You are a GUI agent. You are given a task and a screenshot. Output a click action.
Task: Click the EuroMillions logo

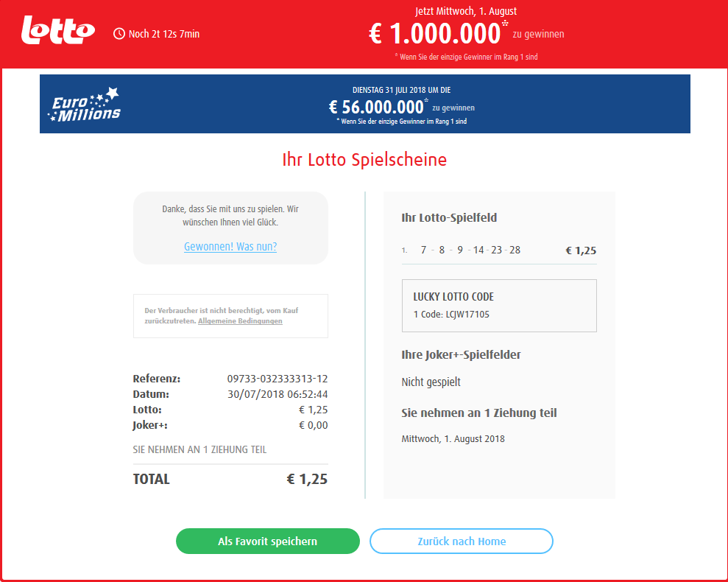tap(84, 105)
